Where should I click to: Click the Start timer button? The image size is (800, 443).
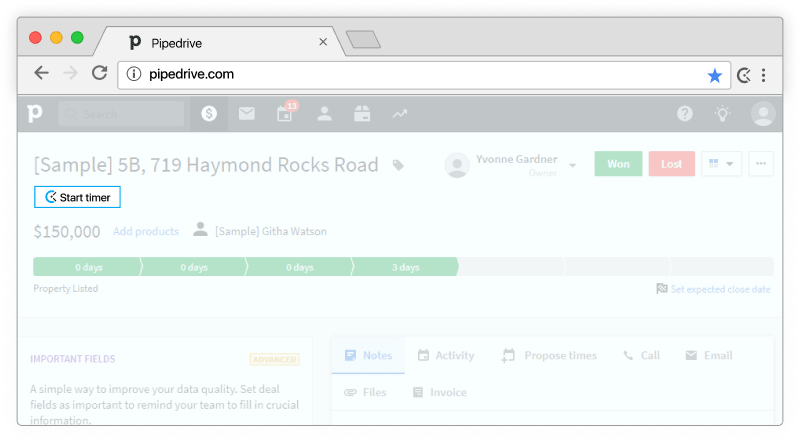tap(77, 197)
